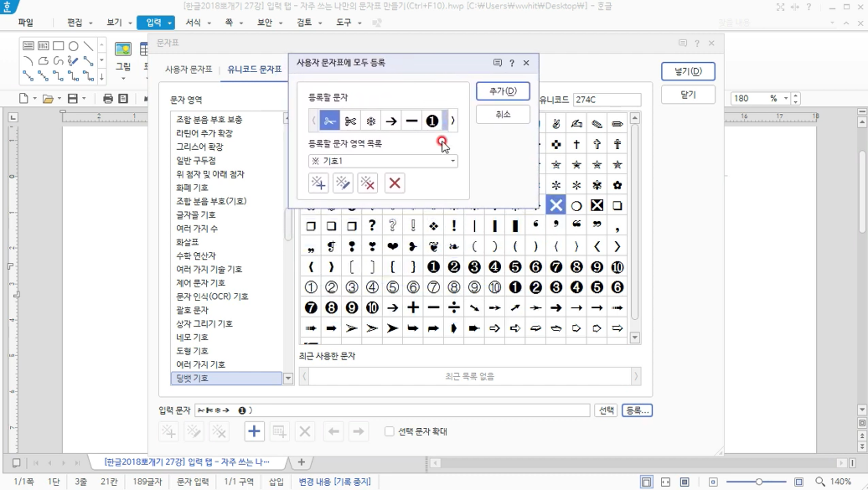Show the next characters in the 등록할 문자 list

(x=452, y=121)
